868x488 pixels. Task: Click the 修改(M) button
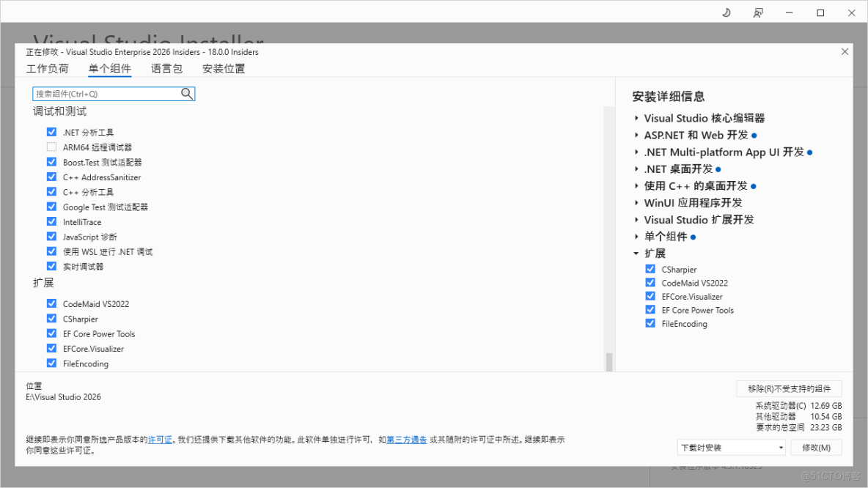click(816, 447)
